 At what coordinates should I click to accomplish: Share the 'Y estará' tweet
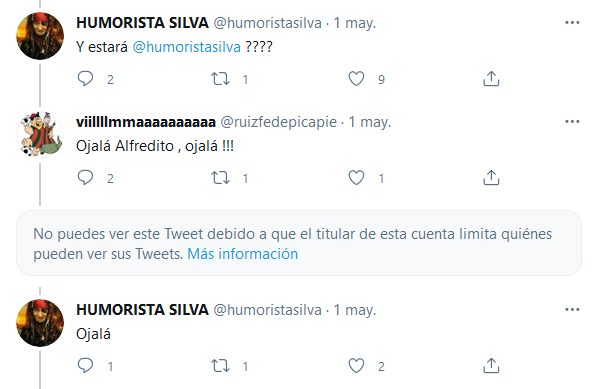[491, 79]
